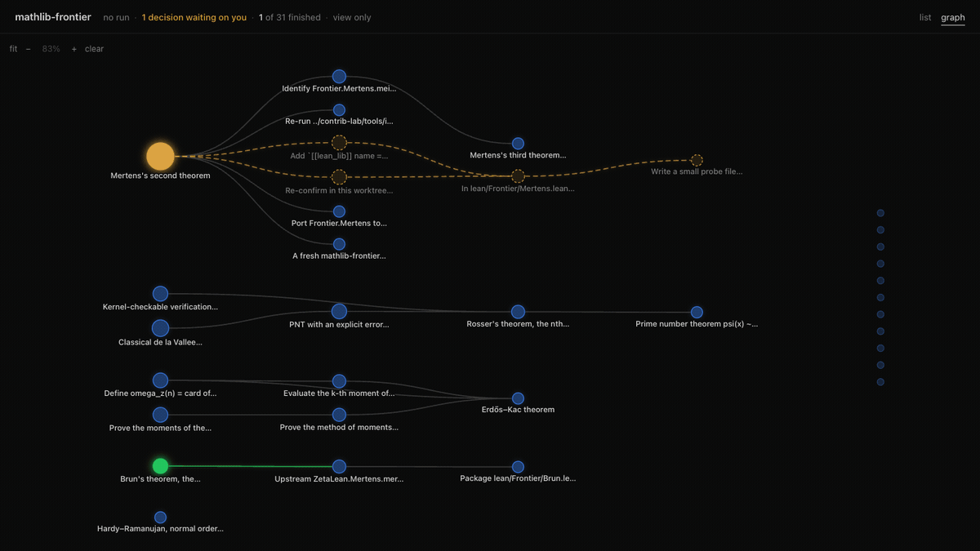
Task: Zoom out with the minus button
Action: [28, 49]
